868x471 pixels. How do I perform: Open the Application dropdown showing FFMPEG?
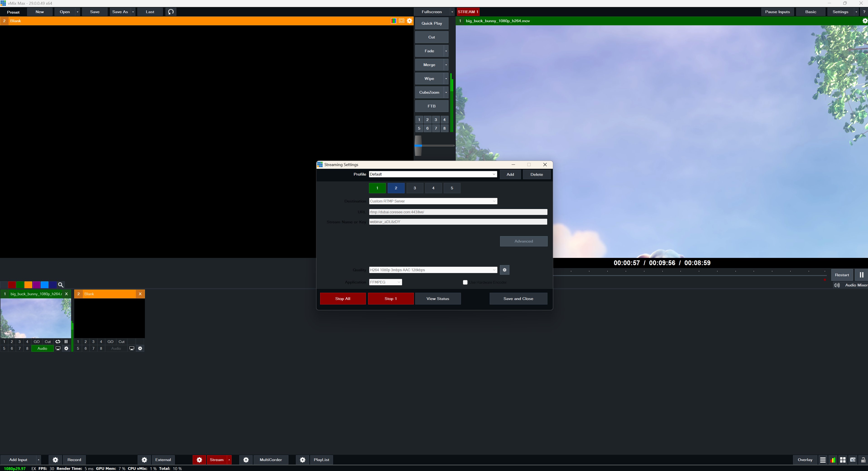coord(386,282)
